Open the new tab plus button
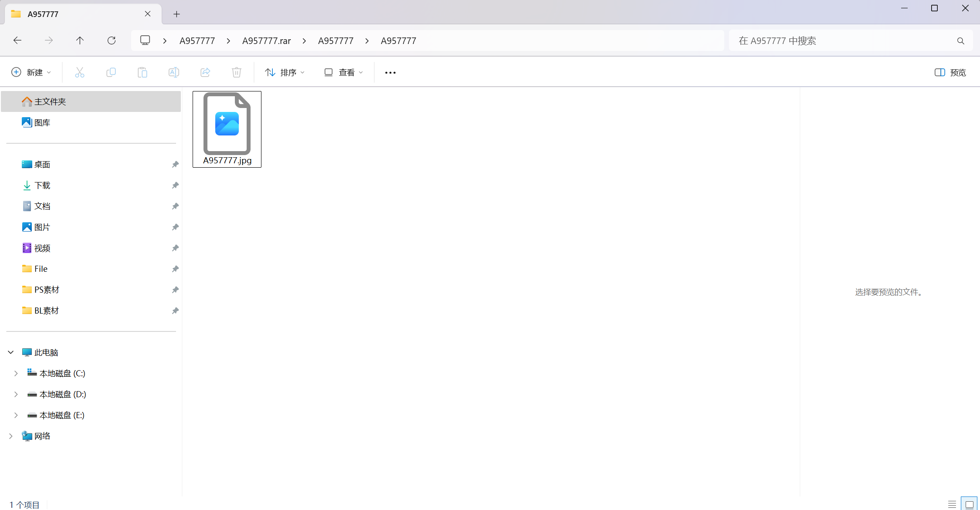 point(176,14)
